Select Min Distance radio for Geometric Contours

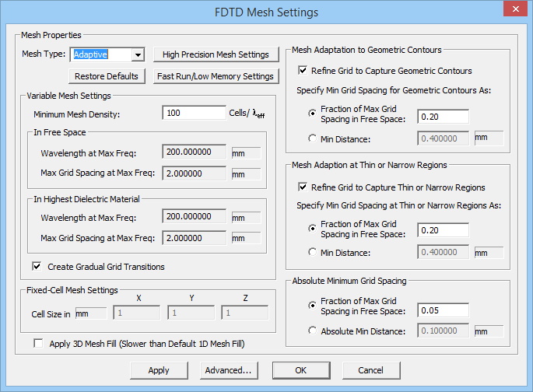313,139
